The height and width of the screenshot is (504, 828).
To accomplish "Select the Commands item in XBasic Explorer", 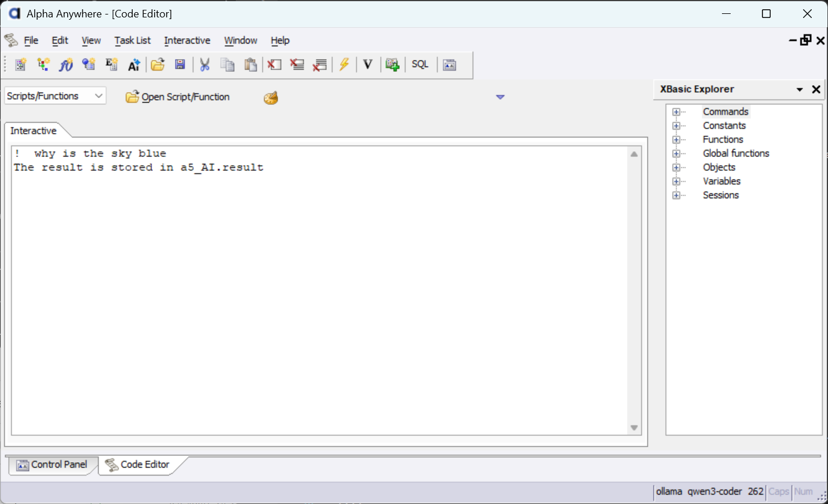I will [725, 112].
